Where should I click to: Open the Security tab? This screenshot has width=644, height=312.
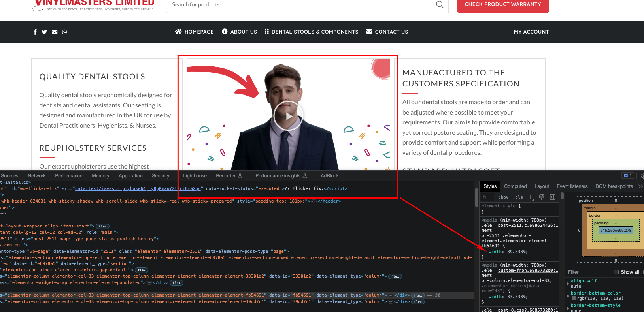point(161,176)
